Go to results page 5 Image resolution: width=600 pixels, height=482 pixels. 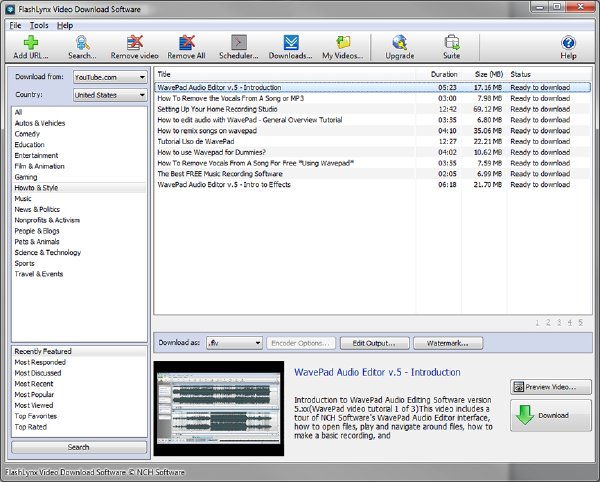click(580, 323)
